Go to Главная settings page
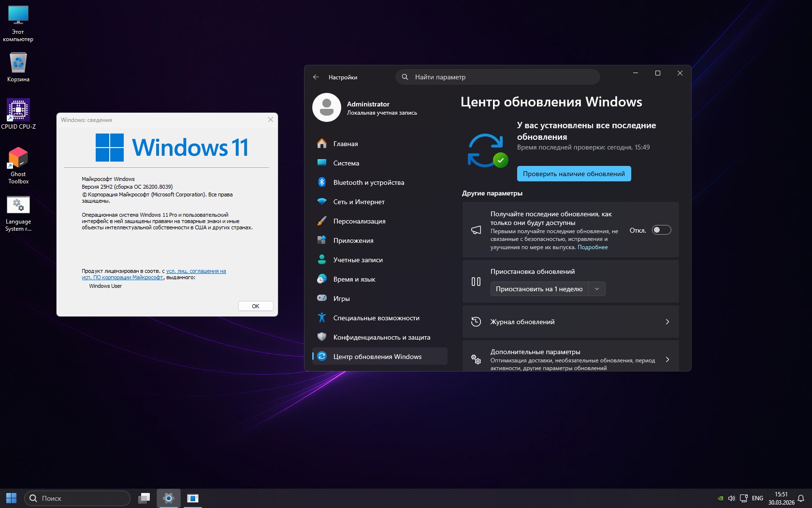Viewport: 812px width, 508px height. point(346,144)
